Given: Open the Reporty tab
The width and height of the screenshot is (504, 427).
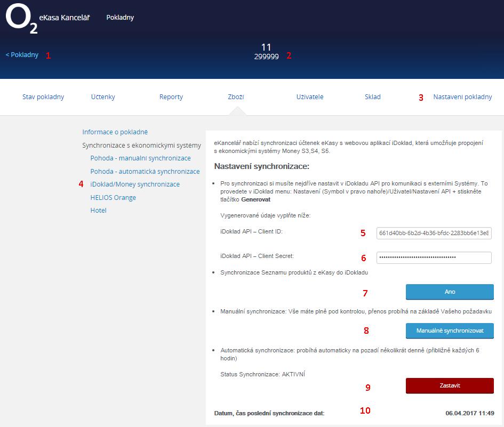Looking at the screenshot, I should 171,96.
